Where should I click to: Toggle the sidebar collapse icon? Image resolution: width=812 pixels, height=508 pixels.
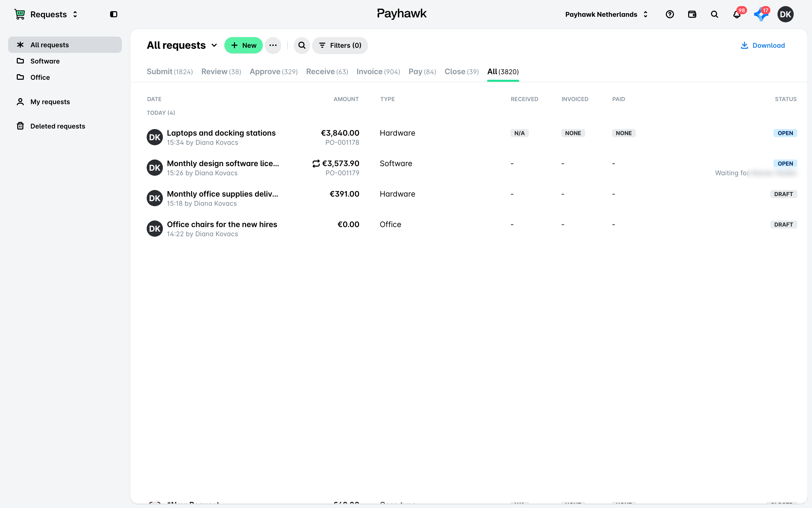(x=113, y=14)
